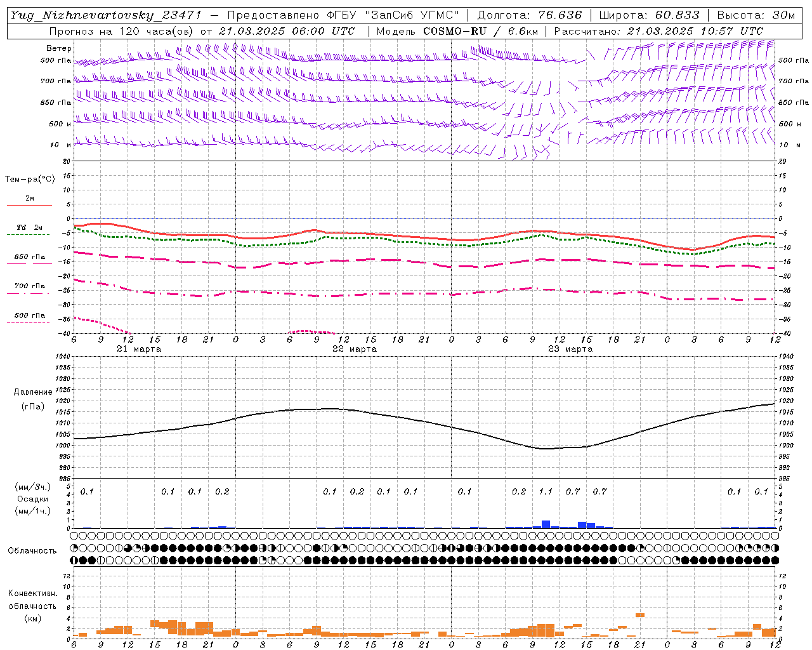
Task: Click the calculation time Рассчитано: 21.03.2025 10:57 UTC
Action: (658, 31)
